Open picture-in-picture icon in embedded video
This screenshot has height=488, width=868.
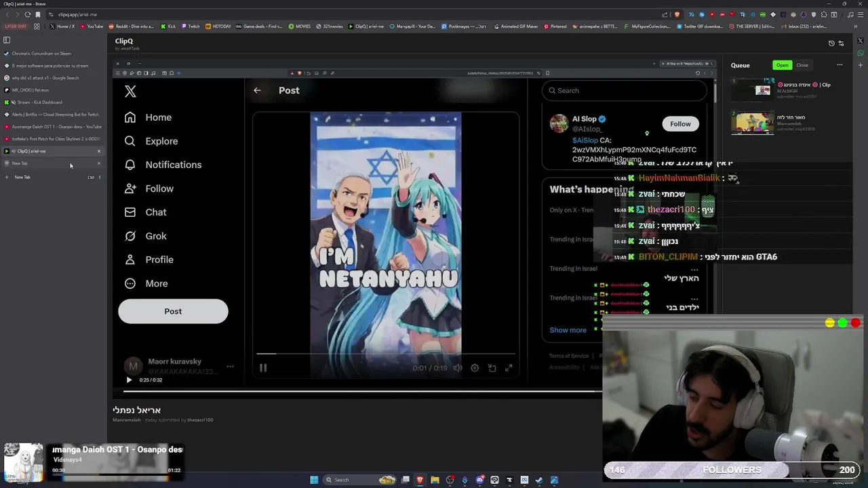[492, 368]
